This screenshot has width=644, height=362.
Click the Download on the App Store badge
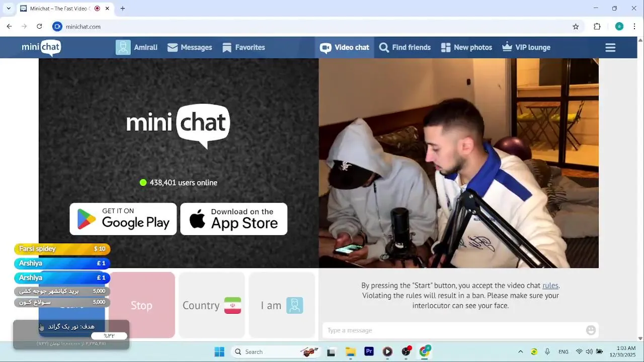234,219
